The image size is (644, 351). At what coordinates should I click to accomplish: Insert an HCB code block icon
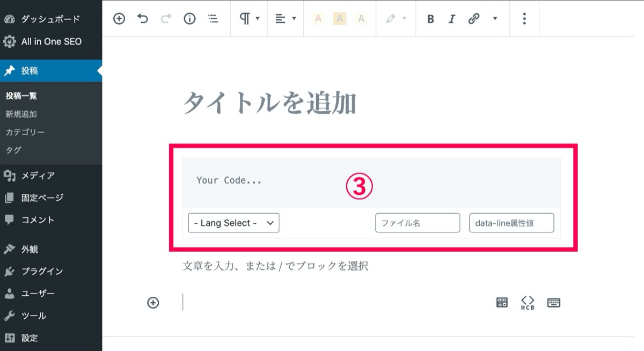pyautogui.click(x=528, y=303)
